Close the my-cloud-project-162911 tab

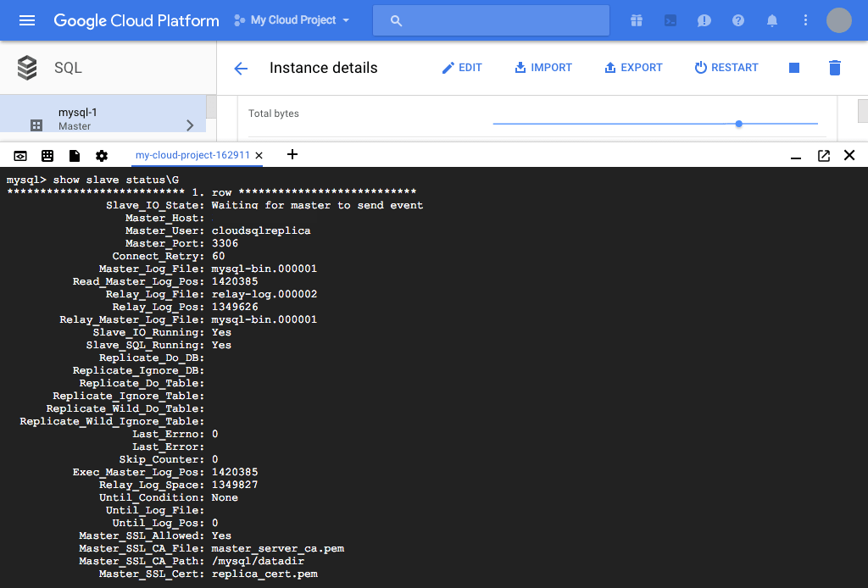[259, 155]
